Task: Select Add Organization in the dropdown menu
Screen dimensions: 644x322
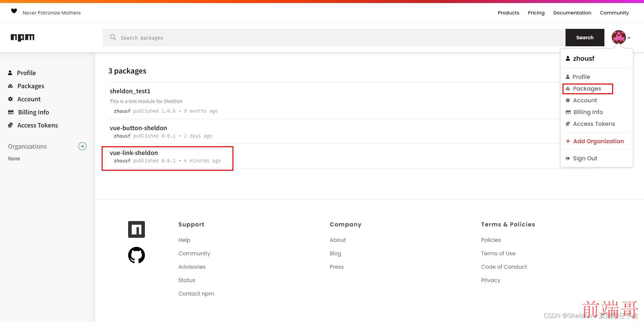Action: (599, 141)
